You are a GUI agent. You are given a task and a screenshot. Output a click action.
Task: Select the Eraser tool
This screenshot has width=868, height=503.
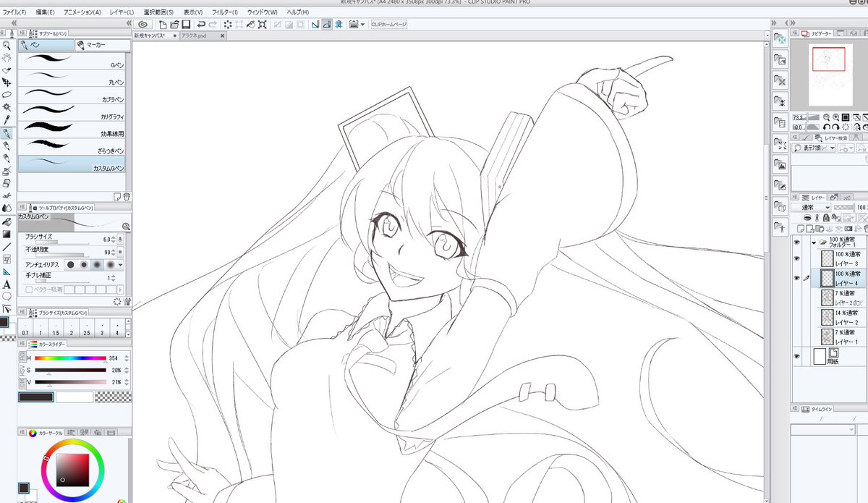(x=7, y=183)
